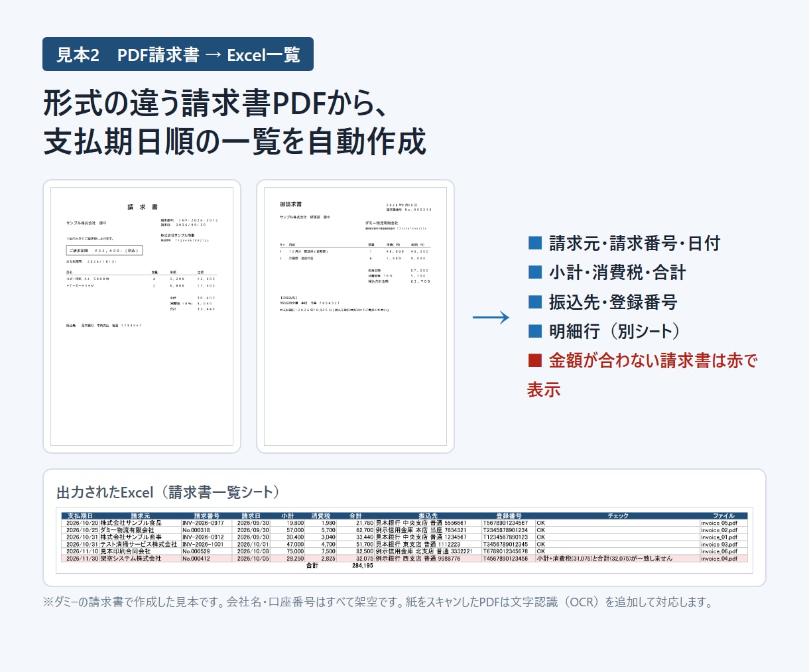This screenshot has width=809, height=672.
Task: Click the チェック column header
Action: pyautogui.click(x=618, y=515)
